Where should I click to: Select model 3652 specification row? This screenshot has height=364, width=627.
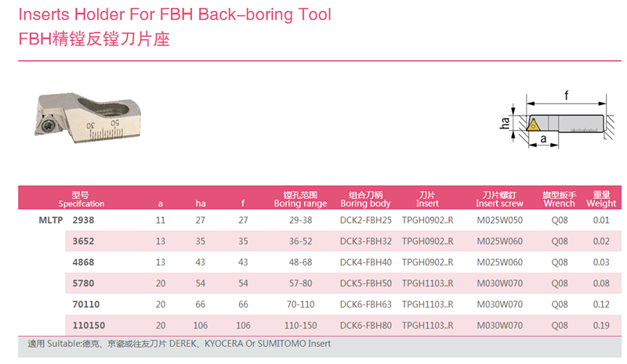tap(343, 241)
